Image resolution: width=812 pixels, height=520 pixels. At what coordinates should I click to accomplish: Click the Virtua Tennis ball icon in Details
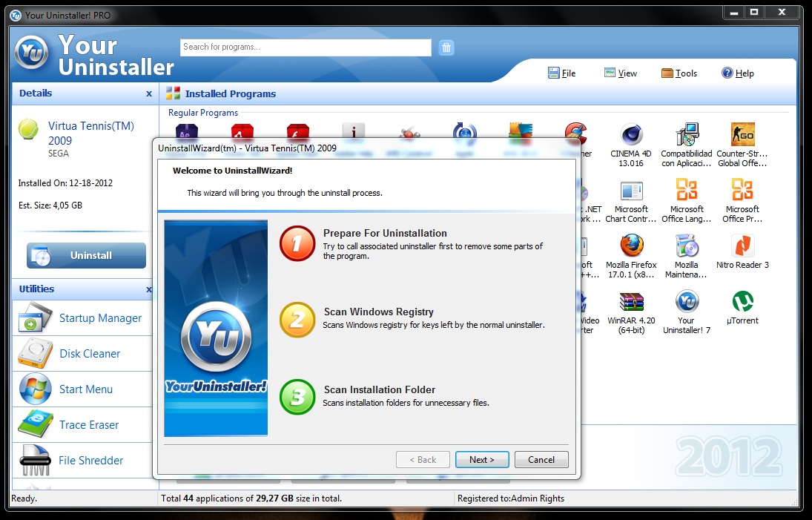click(28, 129)
